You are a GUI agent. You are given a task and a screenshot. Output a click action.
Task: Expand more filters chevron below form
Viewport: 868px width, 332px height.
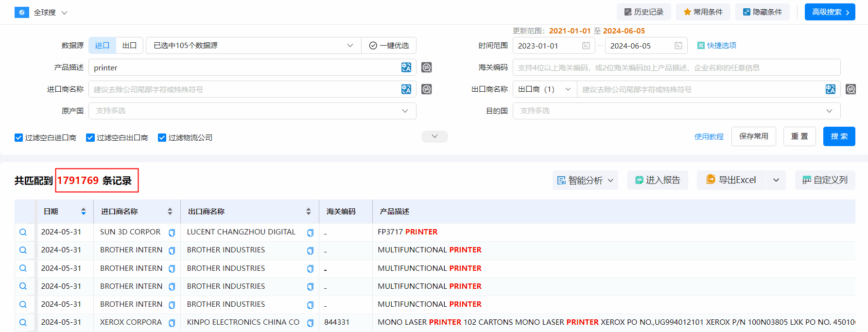(434, 136)
